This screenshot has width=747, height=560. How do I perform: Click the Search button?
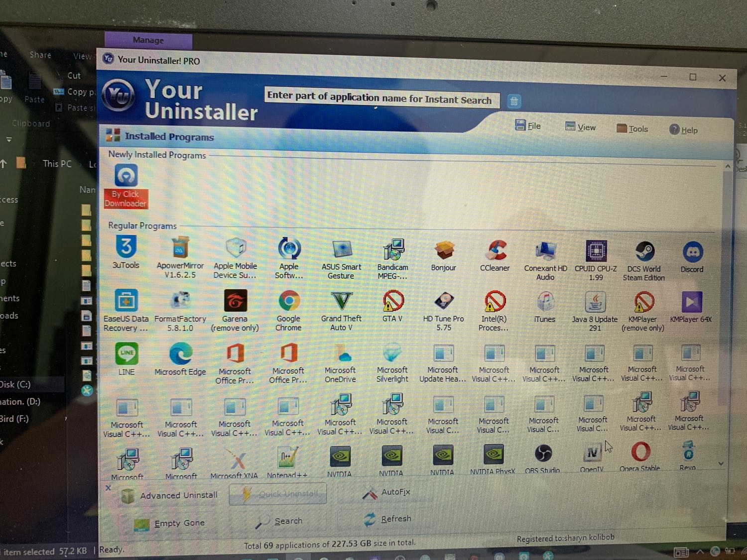pyautogui.click(x=279, y=521)
